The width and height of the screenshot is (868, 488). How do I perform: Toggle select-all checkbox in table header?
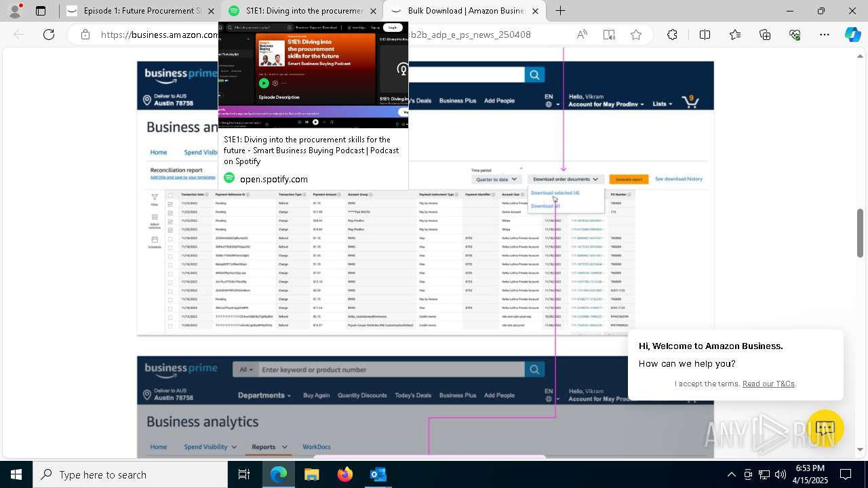click(x=170, y=195)
